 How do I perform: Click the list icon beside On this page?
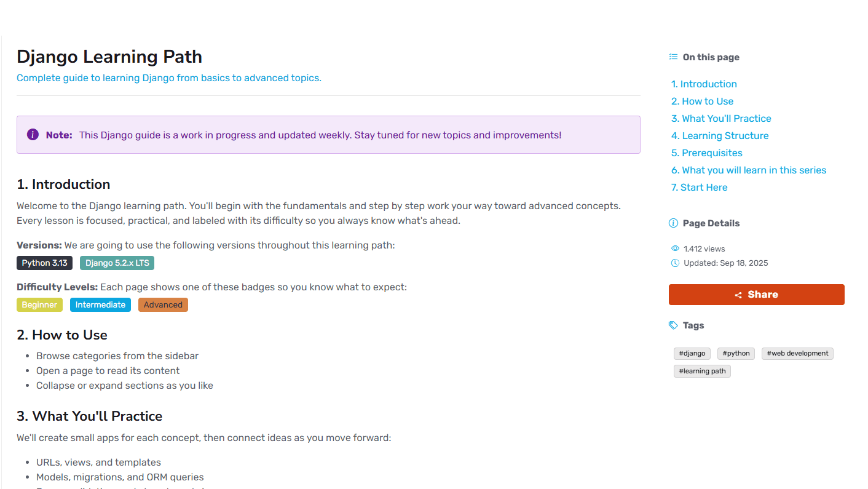point(673,57)
